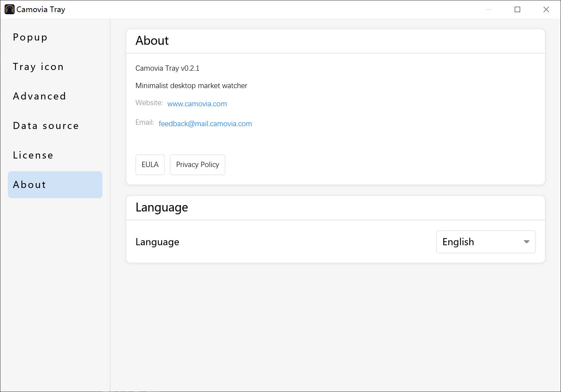The height and width of the screenshot is (392, 561).
Task: Click the 'Website:' label
Action: (149, 103)
